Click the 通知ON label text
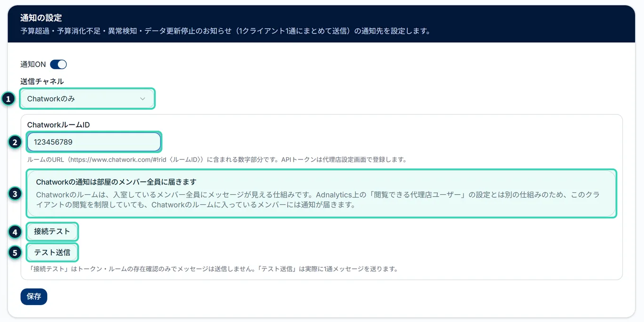 click(x=33, y=64)
